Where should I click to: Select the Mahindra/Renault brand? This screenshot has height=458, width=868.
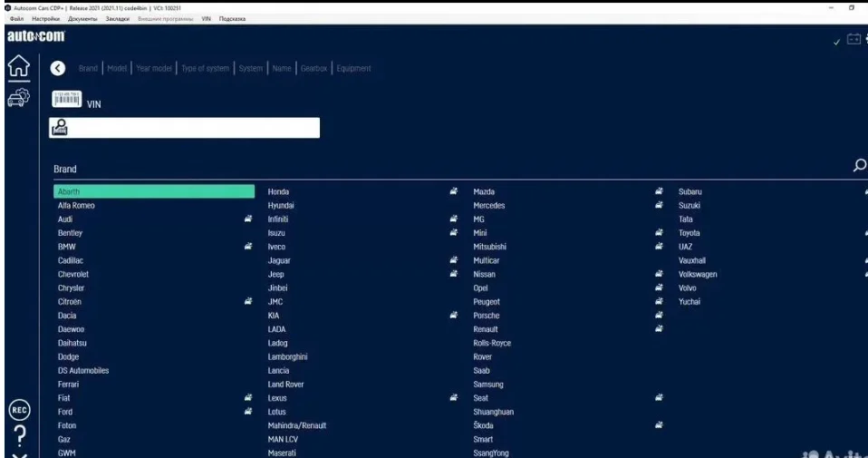296,425
